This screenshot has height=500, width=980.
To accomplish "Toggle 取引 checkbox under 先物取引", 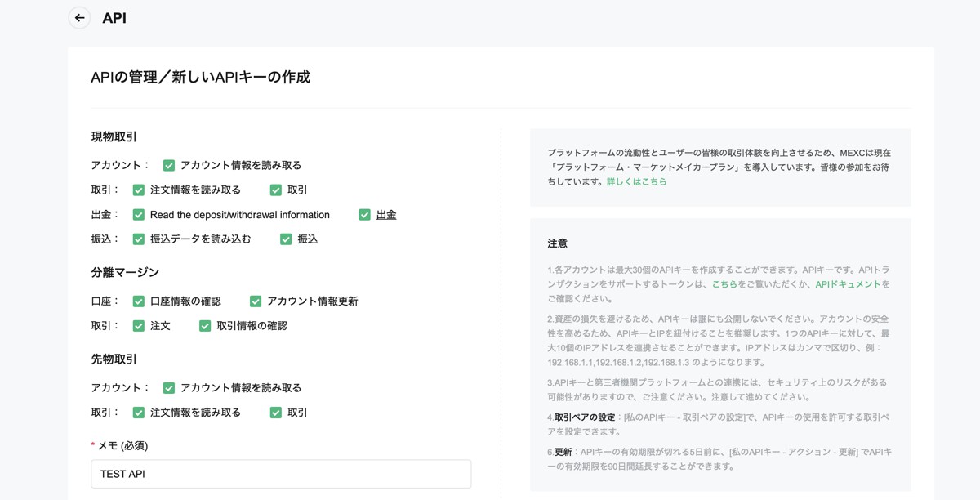I will 275,413.
